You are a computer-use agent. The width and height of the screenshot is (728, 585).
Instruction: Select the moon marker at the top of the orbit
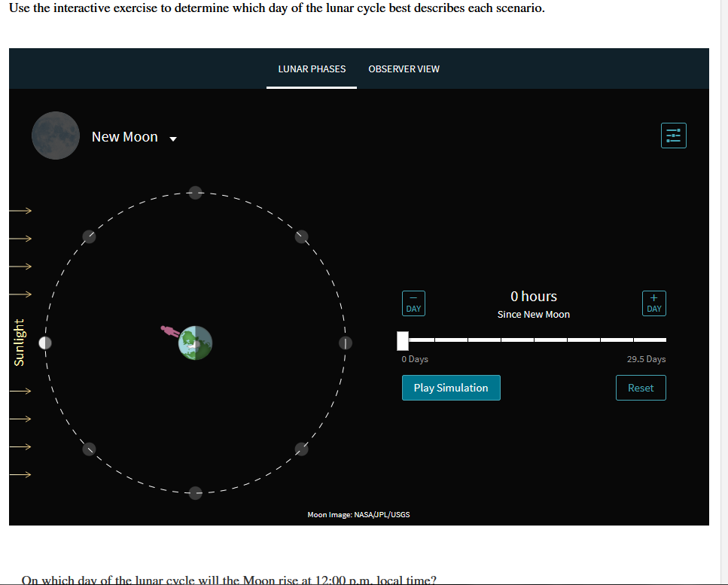coord(195,192)
